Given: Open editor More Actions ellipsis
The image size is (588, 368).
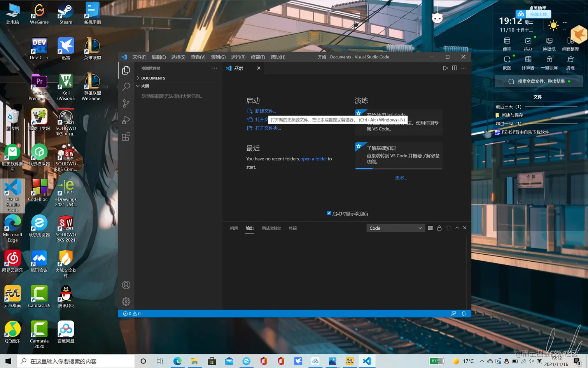Looking at the screenshot, I should tap(463, 68).
